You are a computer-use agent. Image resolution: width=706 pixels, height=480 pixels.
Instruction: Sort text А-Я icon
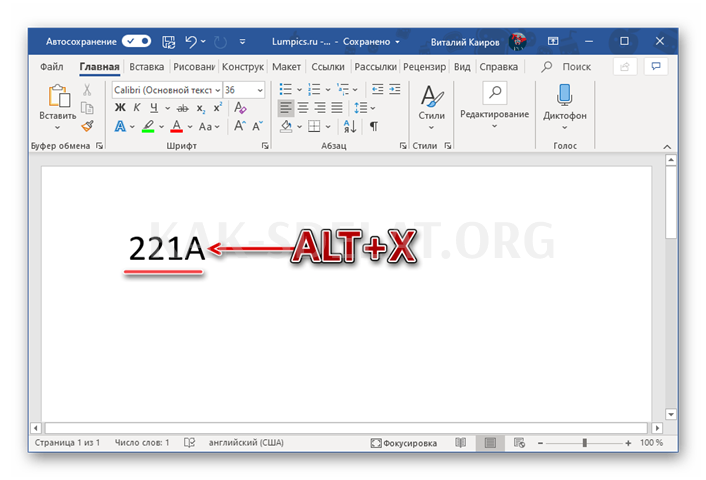[350, 126]
